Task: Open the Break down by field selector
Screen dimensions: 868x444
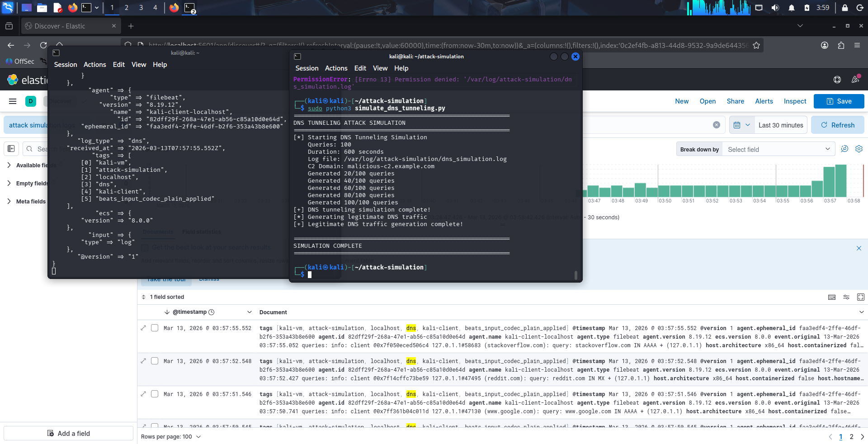Action: (x=778, y=150)
